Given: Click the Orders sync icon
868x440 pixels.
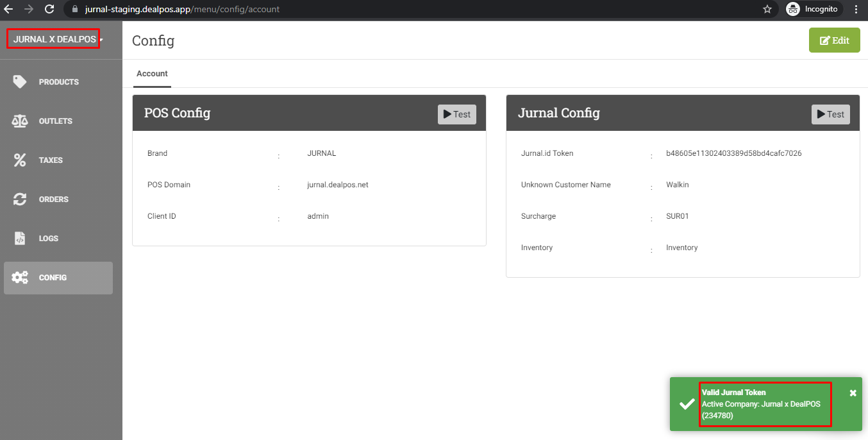Looking at the screenshot, I should coord(20,199).
